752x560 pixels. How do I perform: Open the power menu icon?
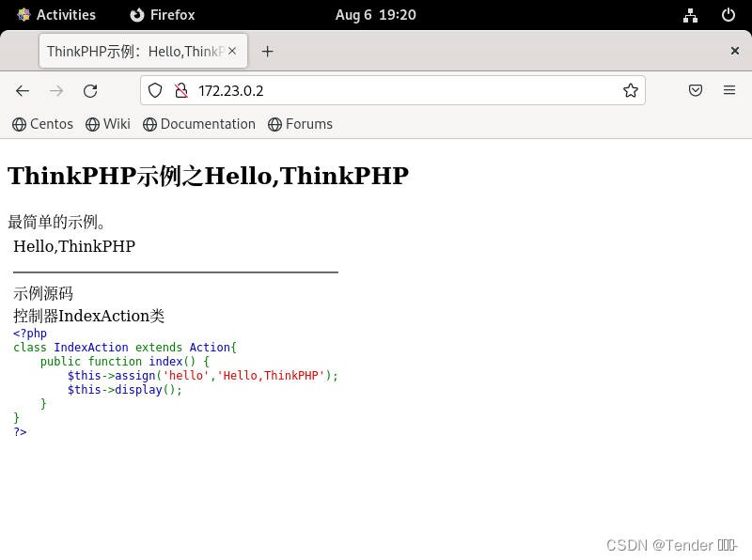point(728,14)
